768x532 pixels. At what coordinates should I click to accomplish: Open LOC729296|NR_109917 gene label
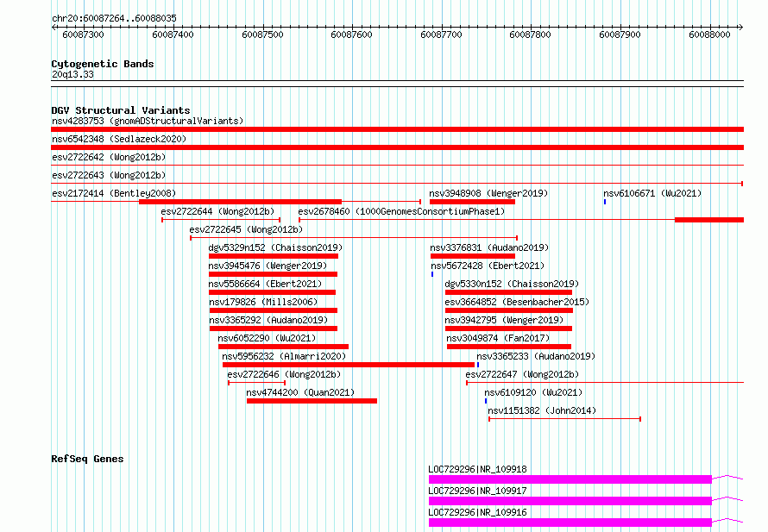(x=477, y=491)
